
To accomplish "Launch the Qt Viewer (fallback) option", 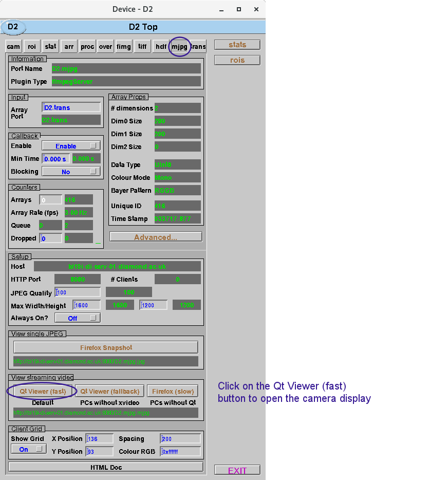I will pos(110,391).
